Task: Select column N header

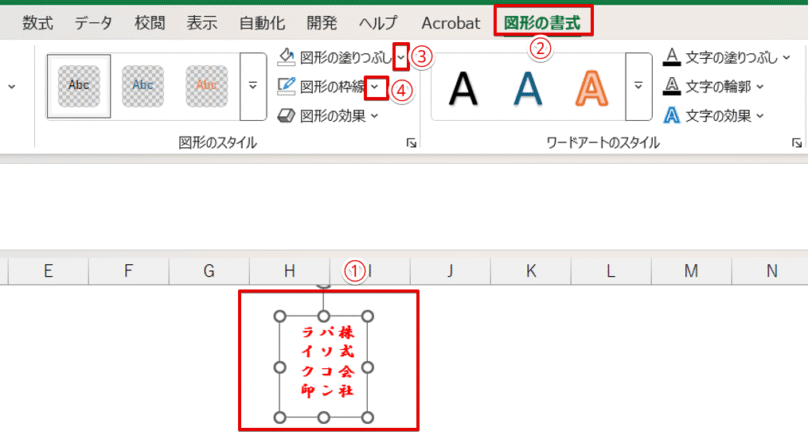Action: click(772, 271)
